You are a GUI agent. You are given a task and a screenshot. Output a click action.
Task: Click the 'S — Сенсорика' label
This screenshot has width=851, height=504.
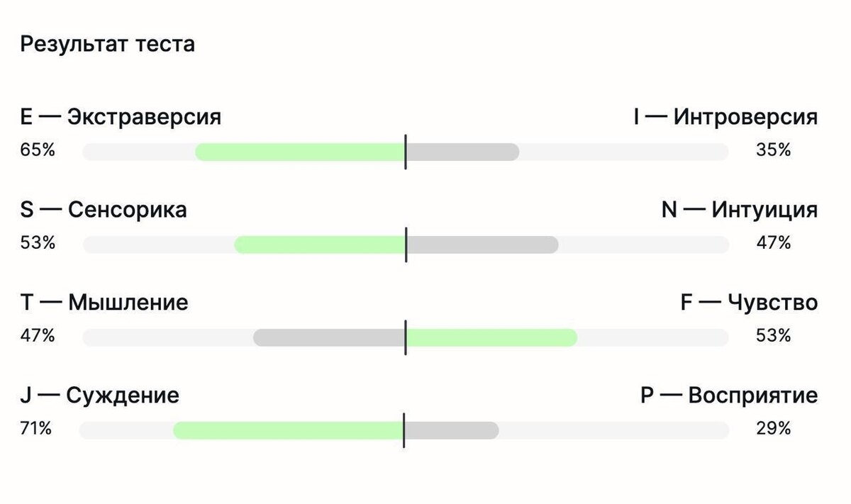click(104, 210)
